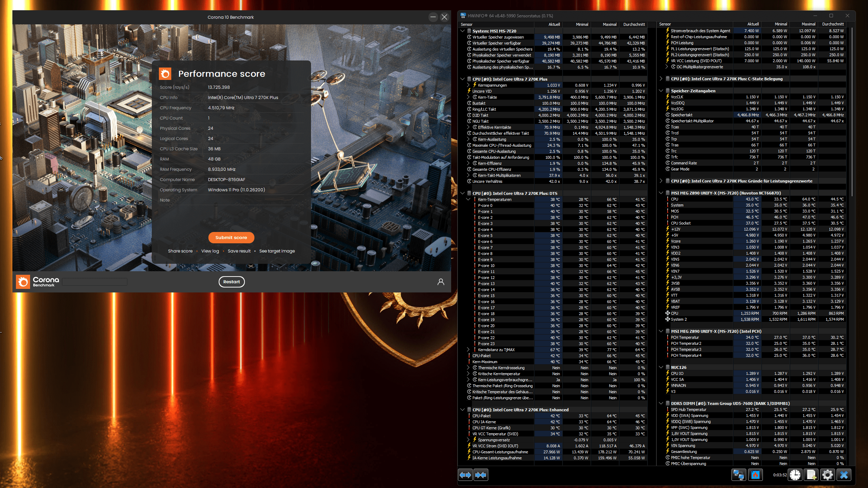Click the Durchschnitt column header in right panel
Viewport: 868px width, 488px height.
833,24
